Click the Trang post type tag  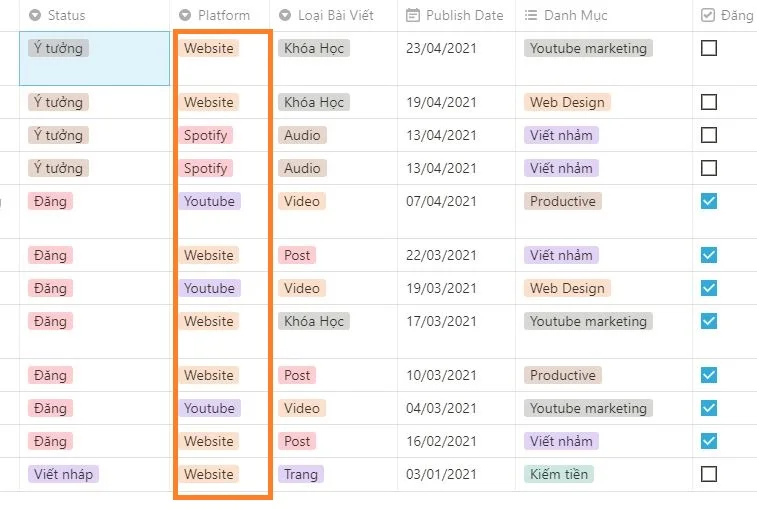pyautogui.click(x=300, y=474)
